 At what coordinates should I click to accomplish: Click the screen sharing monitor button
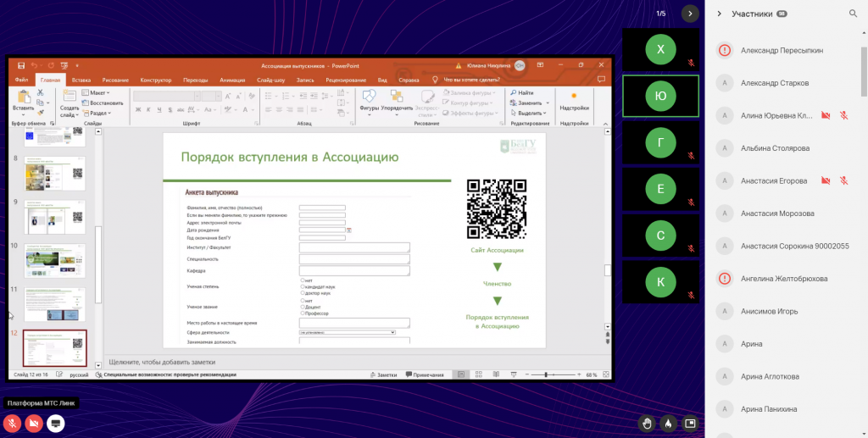[55, 424]
